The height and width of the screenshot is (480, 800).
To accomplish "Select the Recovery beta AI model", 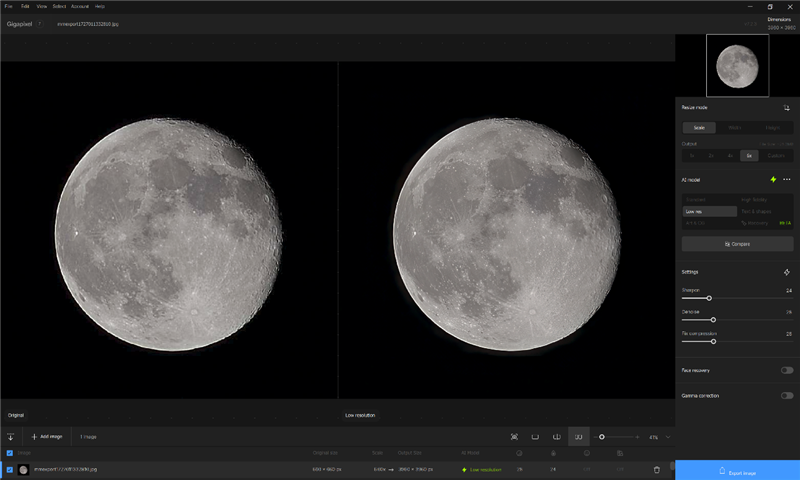I will (x=765, y=223).
